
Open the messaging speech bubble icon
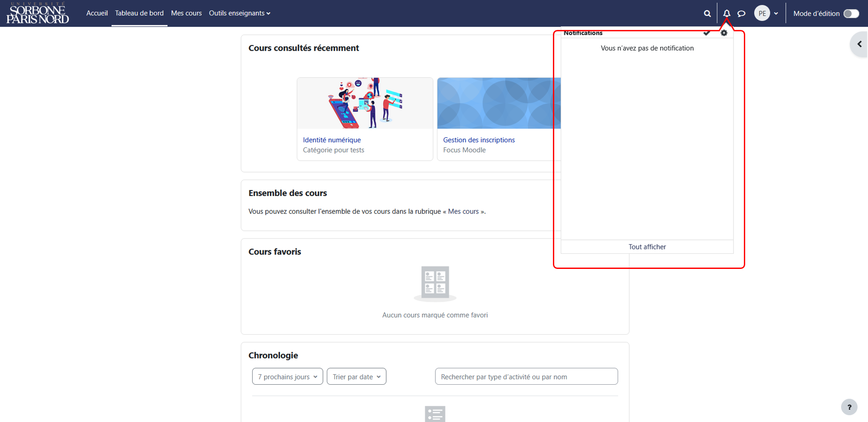click(742, 13)
